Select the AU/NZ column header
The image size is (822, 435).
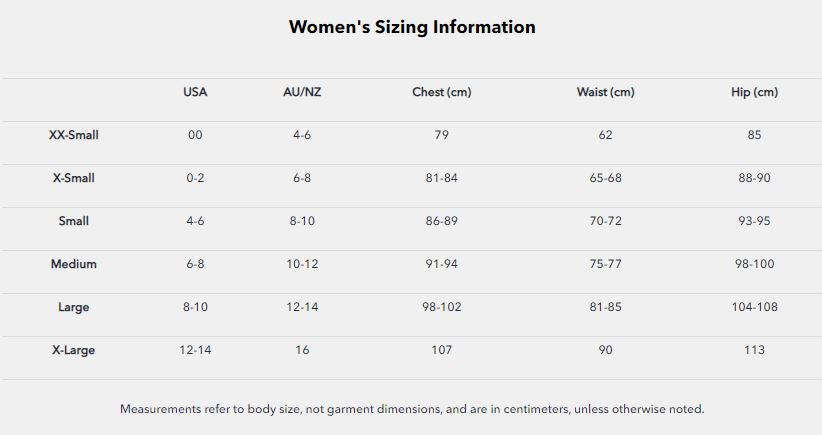click(302, 92)
